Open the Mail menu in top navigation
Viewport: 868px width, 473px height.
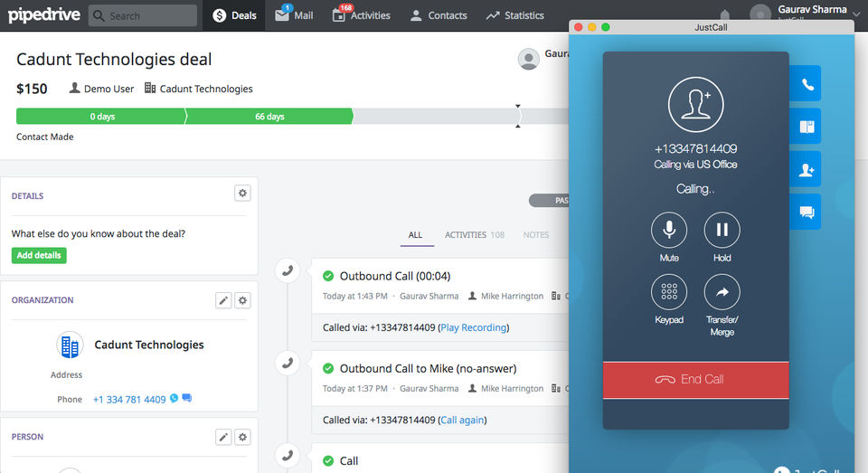click(x=295, y=15)
